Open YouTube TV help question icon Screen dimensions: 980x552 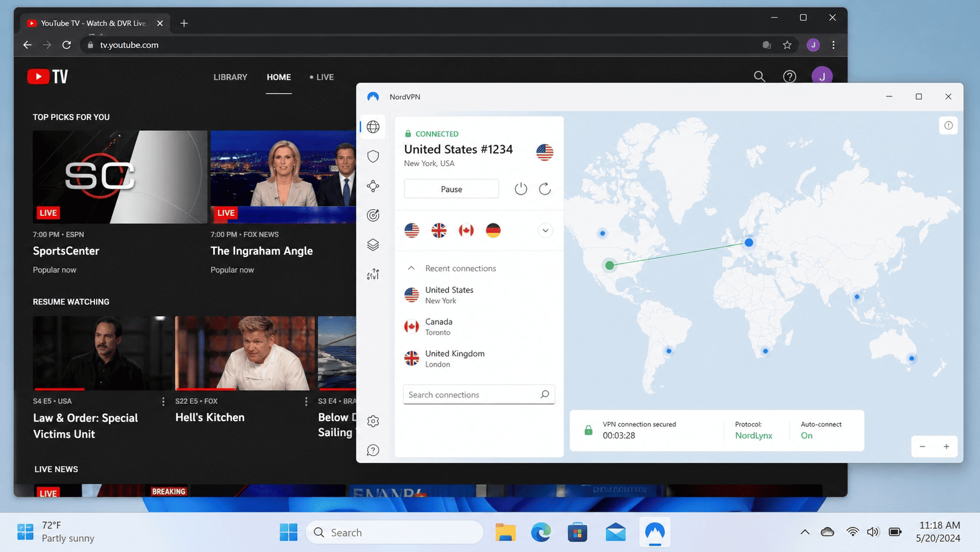pos(790,76)
